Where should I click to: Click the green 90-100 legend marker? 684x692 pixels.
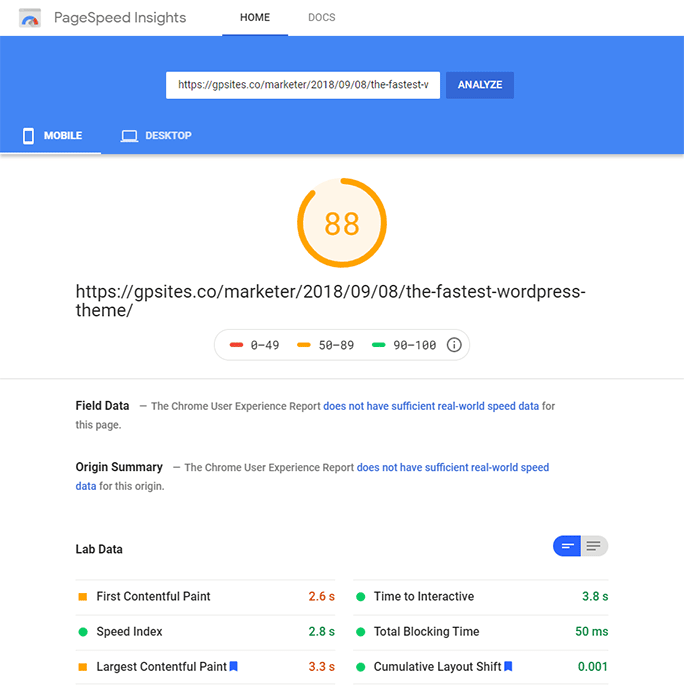(379, 345)
